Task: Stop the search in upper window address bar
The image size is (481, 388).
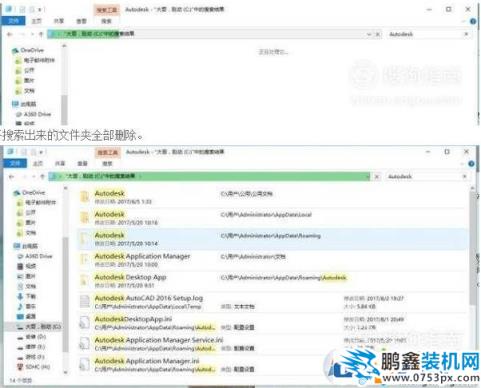Action: pos(378,34)
